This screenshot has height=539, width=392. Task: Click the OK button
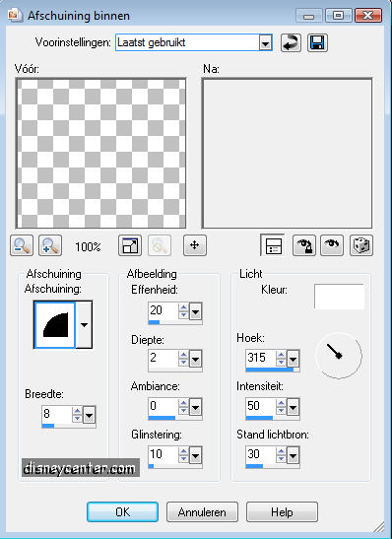(123, 512)
